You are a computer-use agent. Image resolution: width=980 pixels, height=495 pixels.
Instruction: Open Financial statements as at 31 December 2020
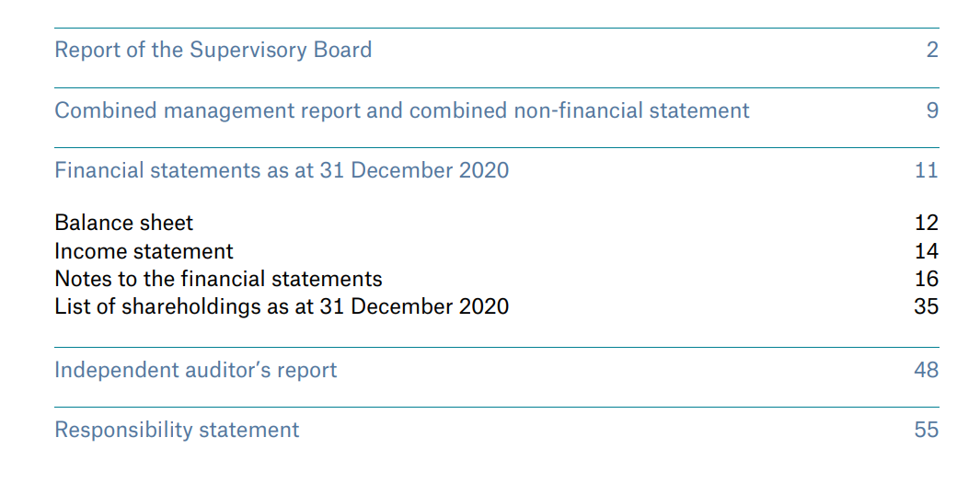[282, 170]
